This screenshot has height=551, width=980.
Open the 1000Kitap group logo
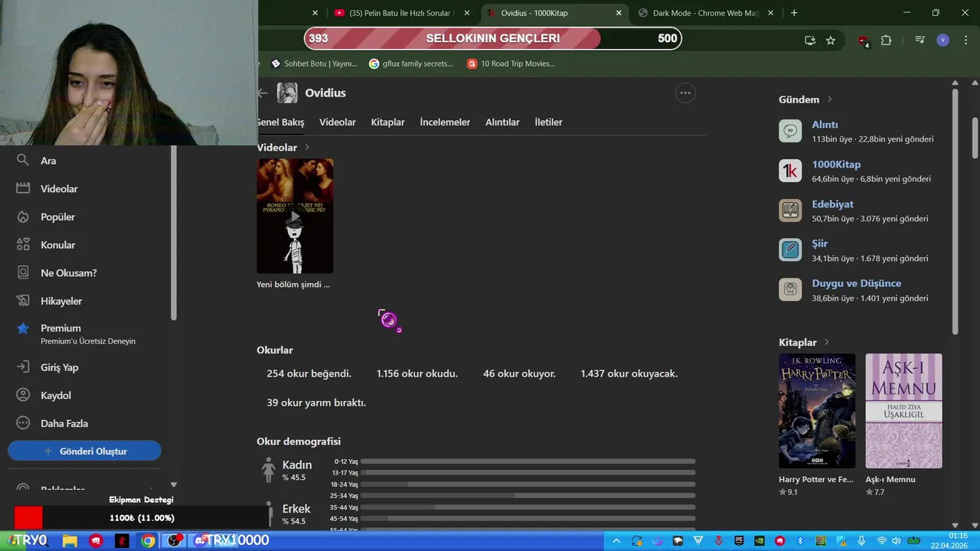(x=790, y=171)
